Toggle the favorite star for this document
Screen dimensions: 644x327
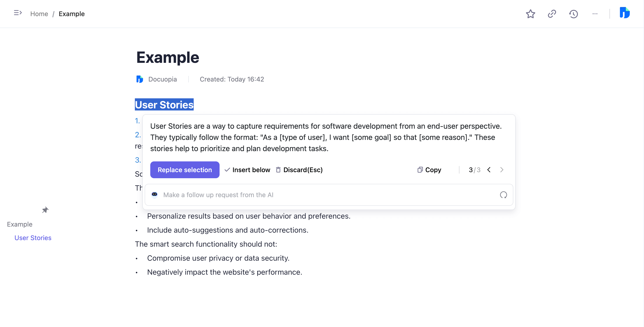(x=531, y=14)
